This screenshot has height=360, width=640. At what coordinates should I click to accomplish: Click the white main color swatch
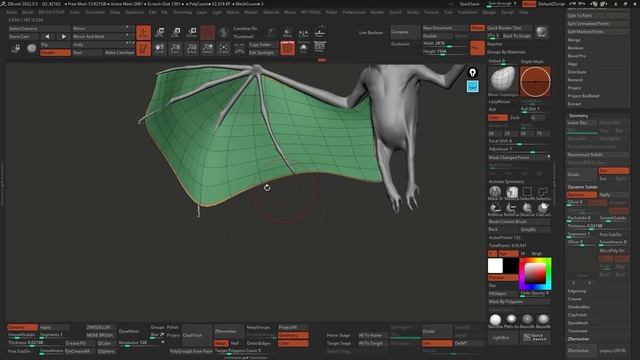tap(495, 266)
